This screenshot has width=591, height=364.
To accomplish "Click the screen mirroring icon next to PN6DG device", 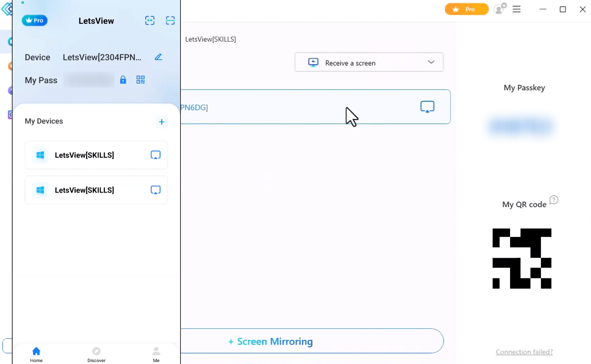I will pyautogui.click(x=427, y=106).
